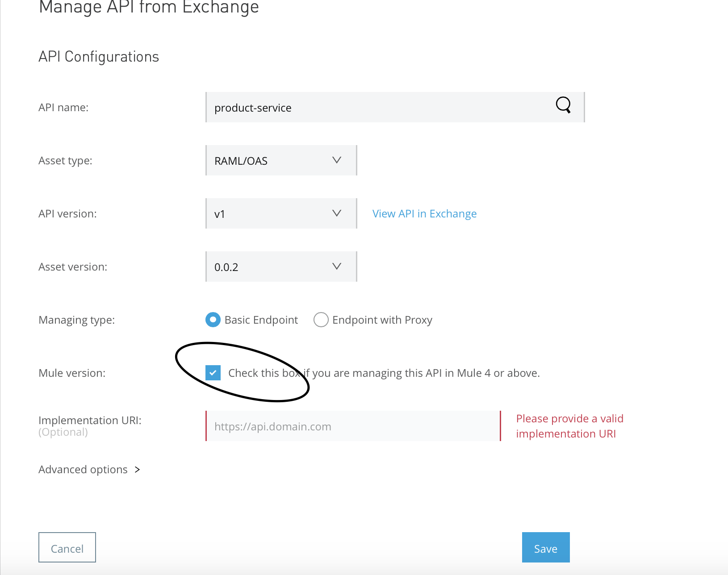Click the Implementation URI input field

353,426
